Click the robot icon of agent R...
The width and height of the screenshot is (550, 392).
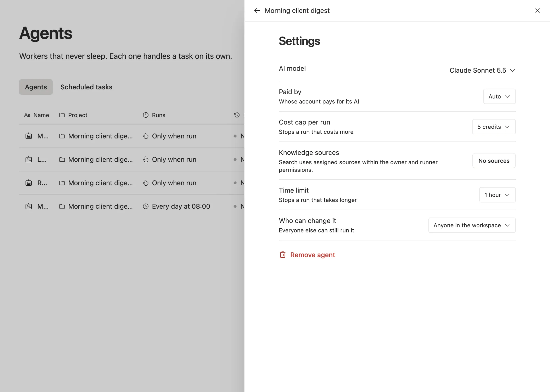(29, 183)
